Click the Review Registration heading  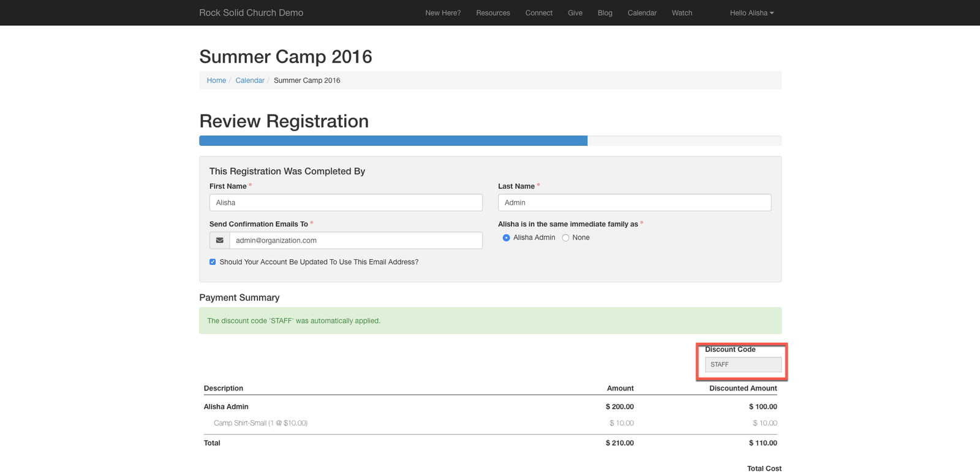pos(284,121)
